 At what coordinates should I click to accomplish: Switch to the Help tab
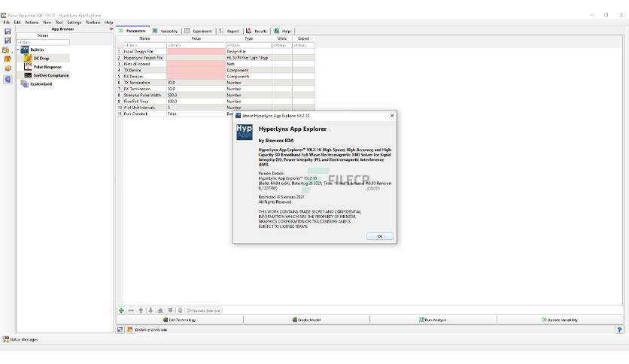coord(283,31)
